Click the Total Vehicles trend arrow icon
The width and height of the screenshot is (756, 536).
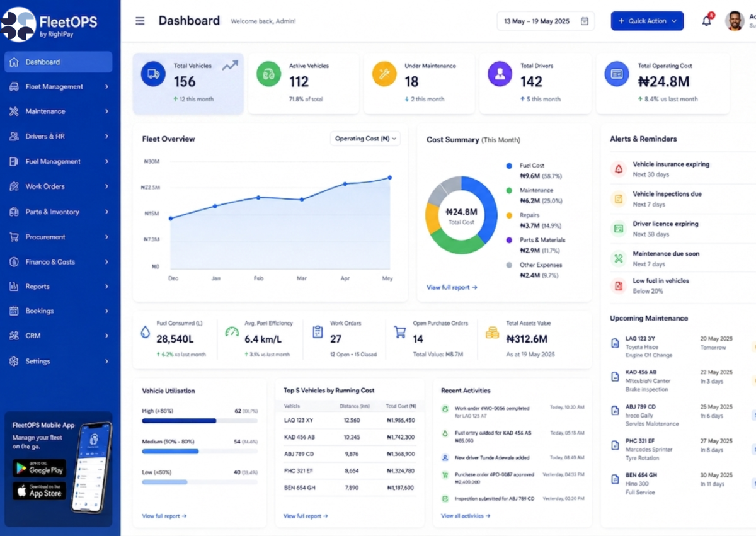pos(230,66)
